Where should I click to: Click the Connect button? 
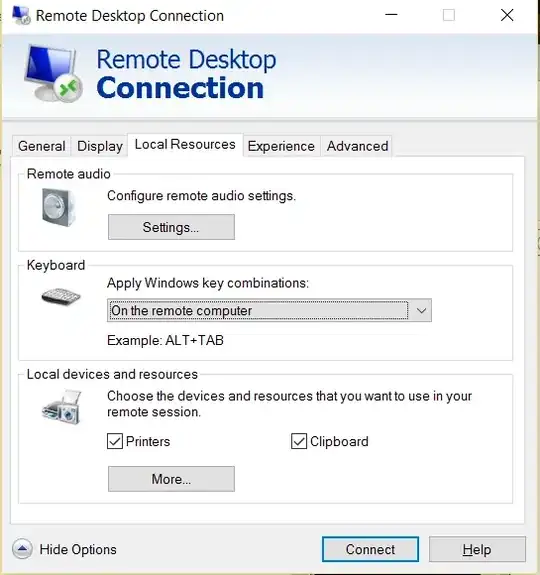point(370,549)
